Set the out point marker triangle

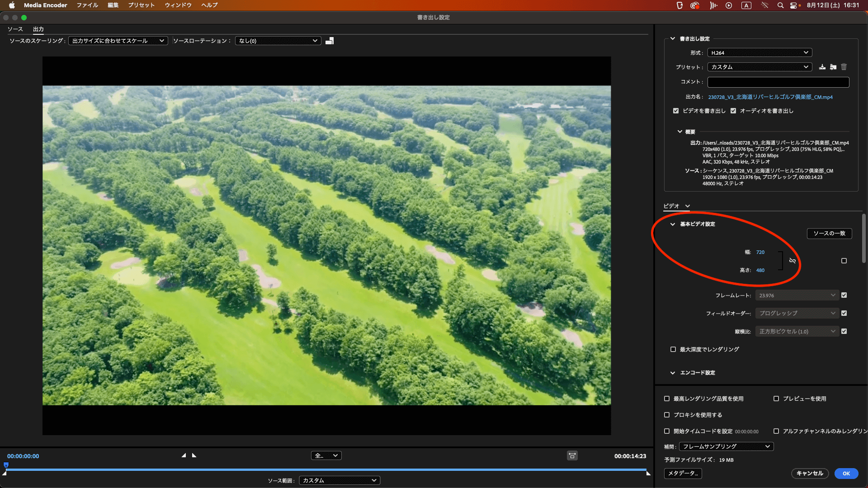[x=194, y=455]
